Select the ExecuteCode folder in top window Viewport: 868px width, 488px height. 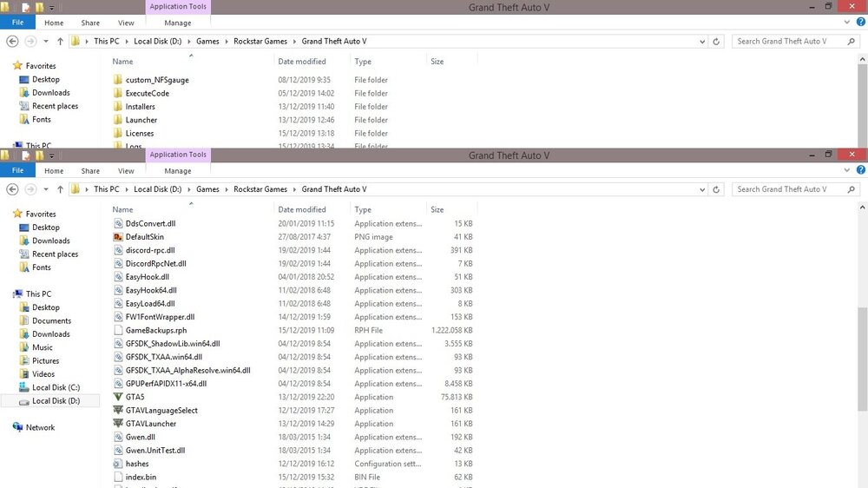(148, 93)
